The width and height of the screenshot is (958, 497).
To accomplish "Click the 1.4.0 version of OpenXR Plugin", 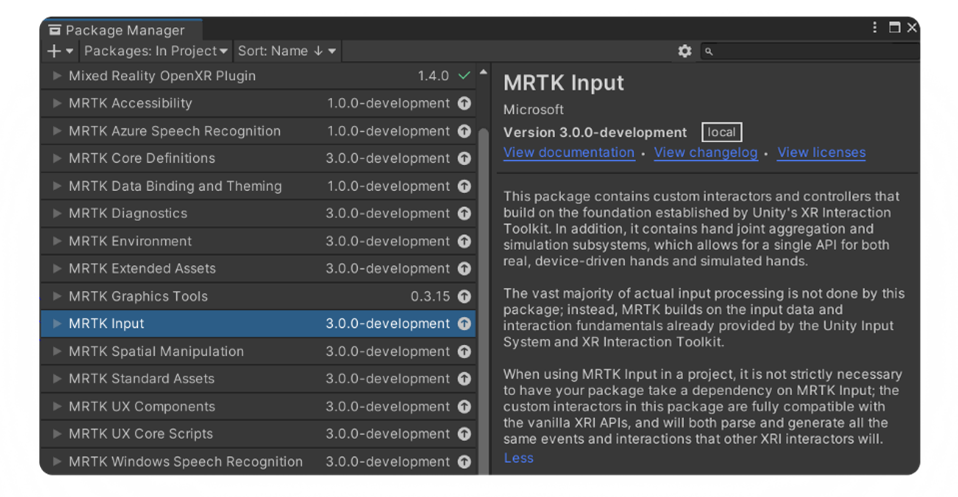I will tap(433, 76).
